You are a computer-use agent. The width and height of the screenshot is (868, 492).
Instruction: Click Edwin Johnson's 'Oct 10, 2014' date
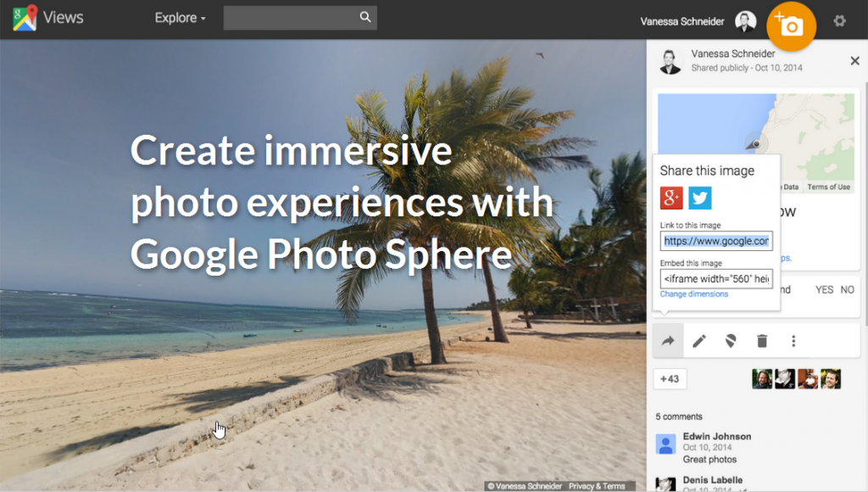[707, 448]
